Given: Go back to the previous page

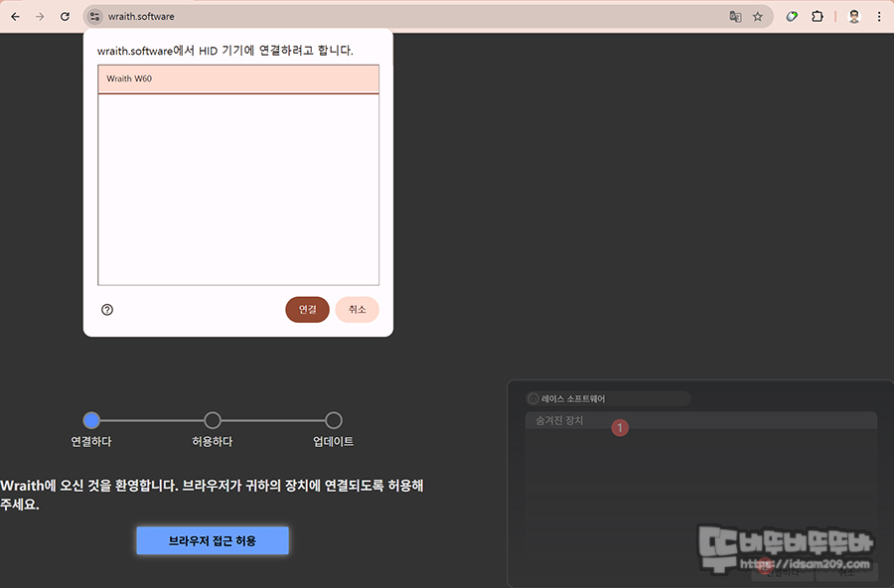Looking at the screenshot, I should click(x=15, y=17).
